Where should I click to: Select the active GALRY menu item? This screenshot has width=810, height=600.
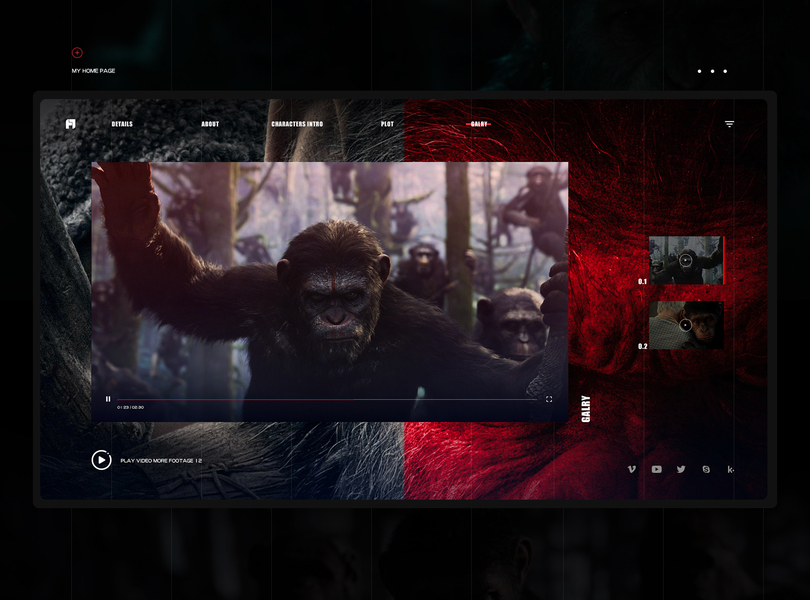479,124
